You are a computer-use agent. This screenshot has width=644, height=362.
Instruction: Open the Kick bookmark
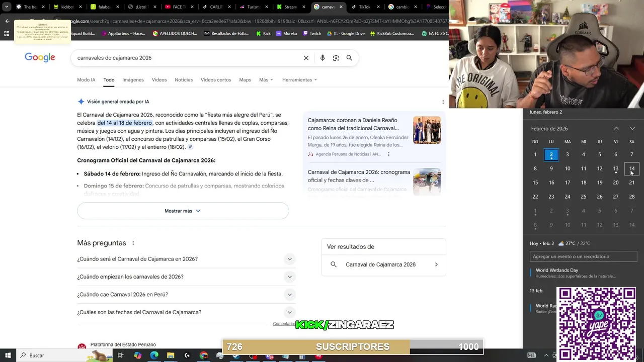[x=263, y=34]
